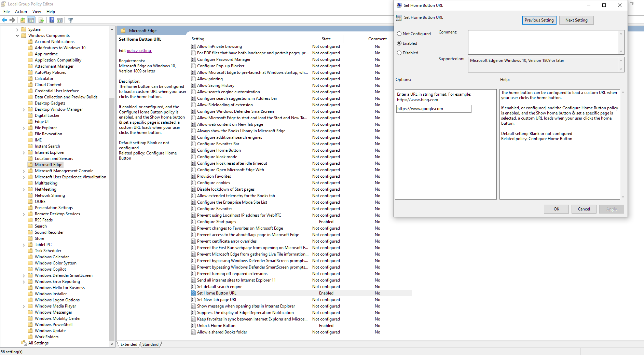Expand the Remote Desktop Services node
Image resolution: width=644 pixels, height=355 pixels.
pos(24,214)
